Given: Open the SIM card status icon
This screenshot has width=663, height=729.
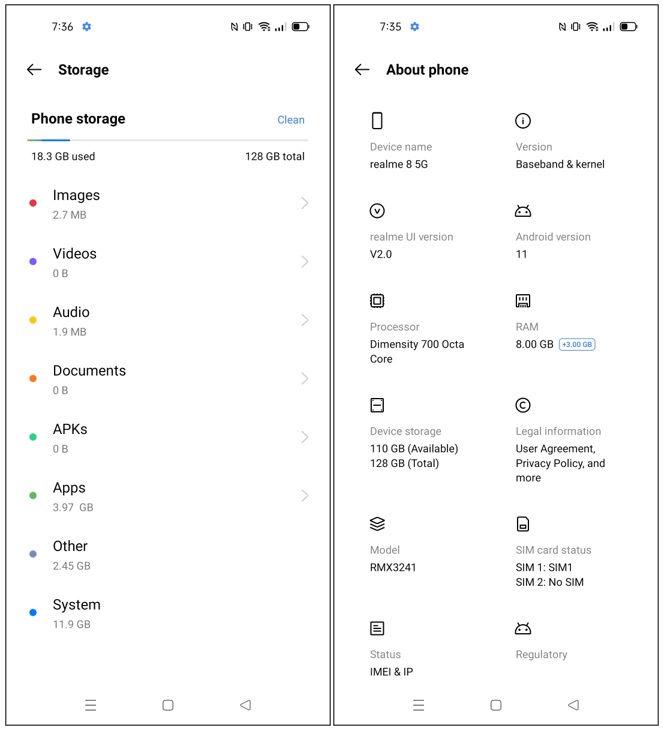Looking at the screenshot, I should (523, 524).
